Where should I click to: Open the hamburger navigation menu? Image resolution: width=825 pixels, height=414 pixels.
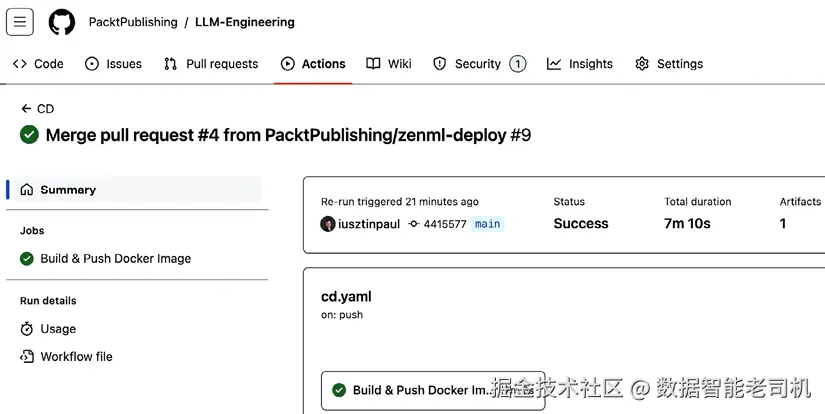[20, 22]
